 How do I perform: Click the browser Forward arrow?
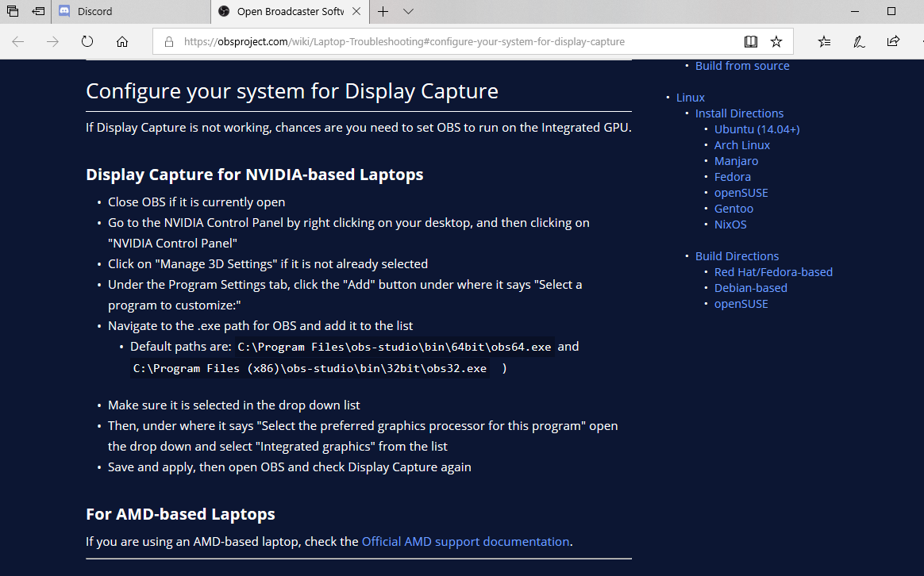(52, 41)
